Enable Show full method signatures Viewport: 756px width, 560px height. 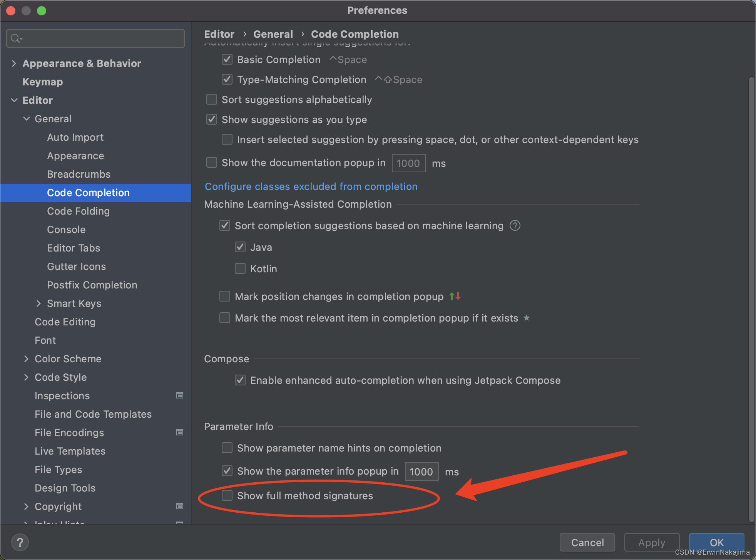pos(227,495)
